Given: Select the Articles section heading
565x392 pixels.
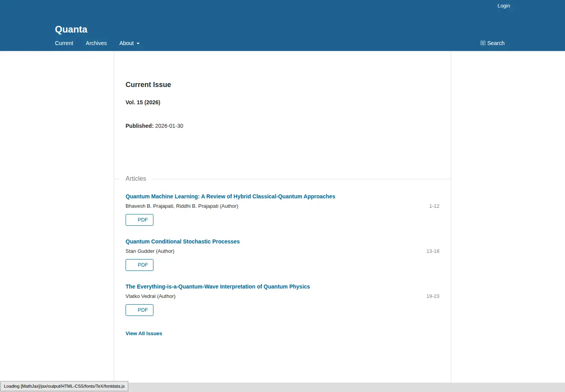Looking at the screenshot, I should (136, 178).
